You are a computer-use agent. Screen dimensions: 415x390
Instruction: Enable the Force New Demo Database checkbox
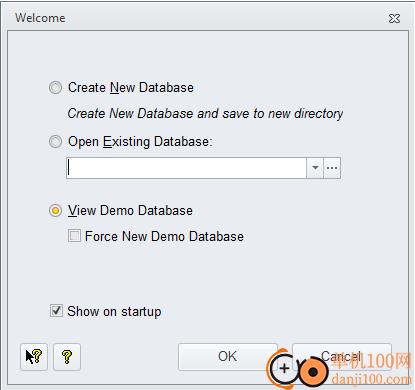pyautogui.click(x=74, y=236)
